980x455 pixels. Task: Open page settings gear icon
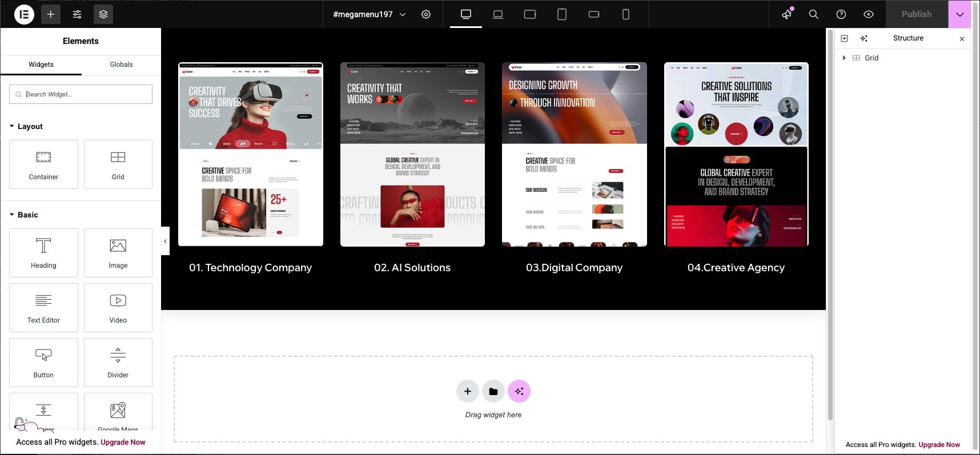426,14
